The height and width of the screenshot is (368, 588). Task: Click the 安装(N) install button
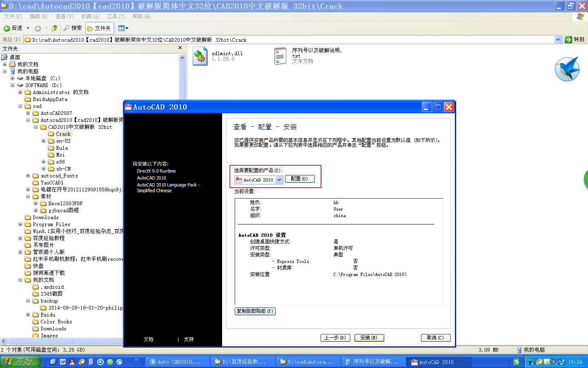369,338
